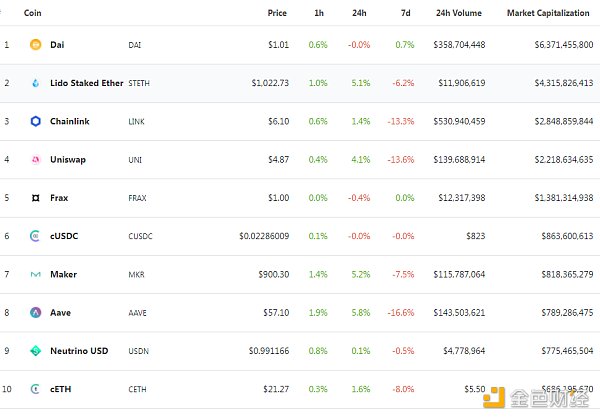Click the Dai coin icon
The height and width of the screenshot is (419, 600).
35,45
